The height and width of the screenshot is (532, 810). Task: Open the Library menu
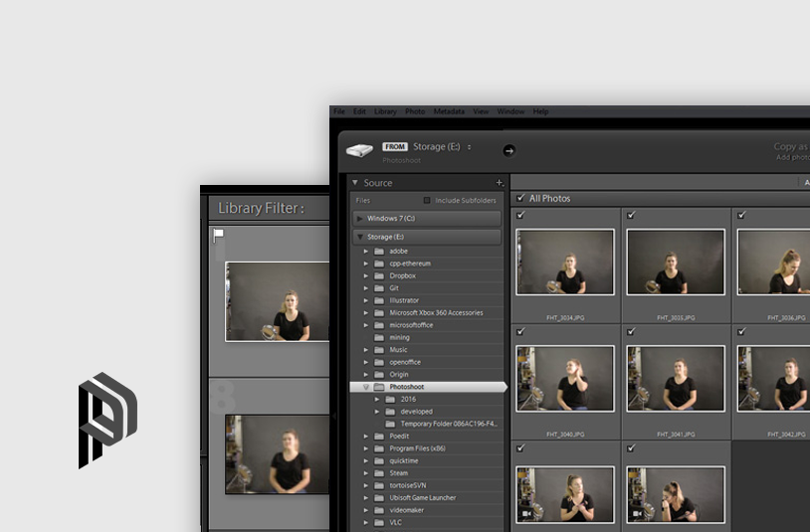tap(385, 111)
